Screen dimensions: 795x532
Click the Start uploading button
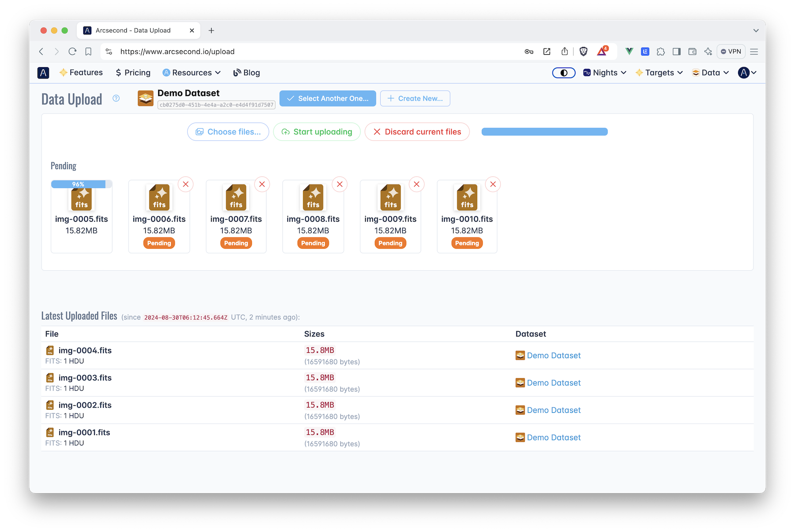click(x=317, y=132)
